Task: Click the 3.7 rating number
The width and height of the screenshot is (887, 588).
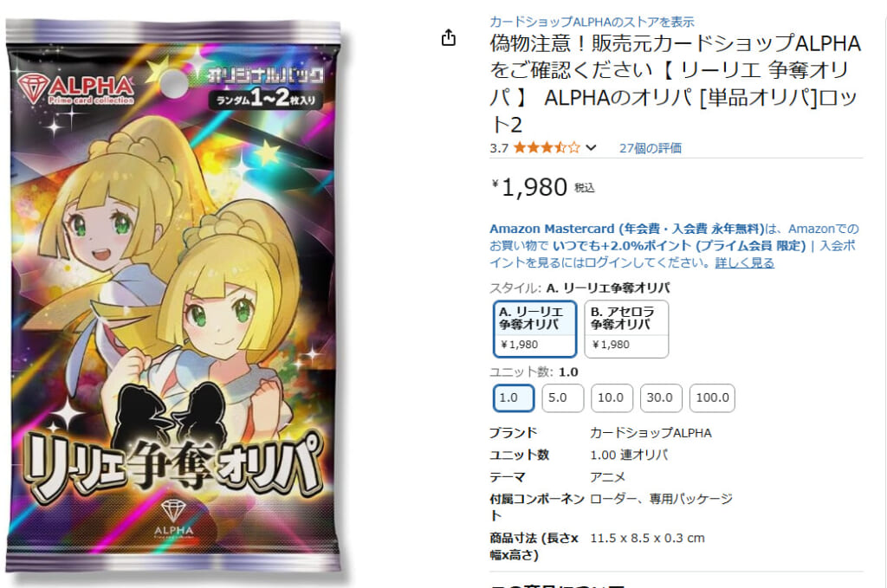Action: point(499,148)
